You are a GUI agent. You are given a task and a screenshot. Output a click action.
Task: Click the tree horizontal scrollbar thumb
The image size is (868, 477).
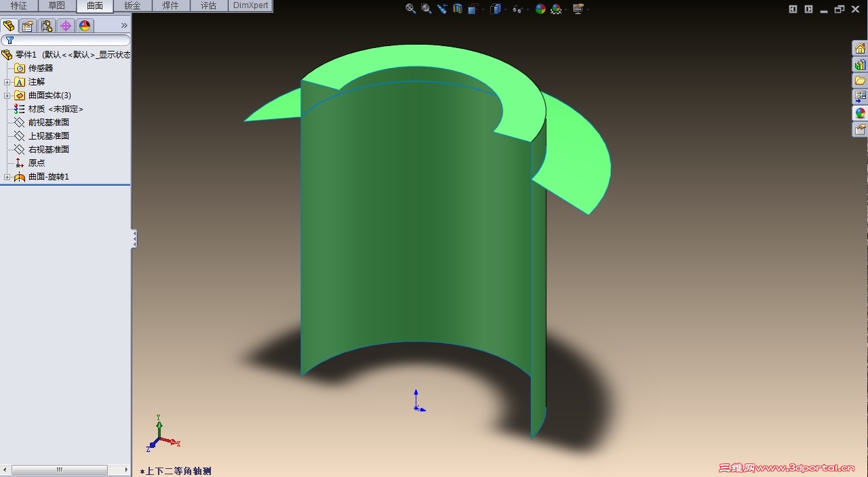coord(59,470)
